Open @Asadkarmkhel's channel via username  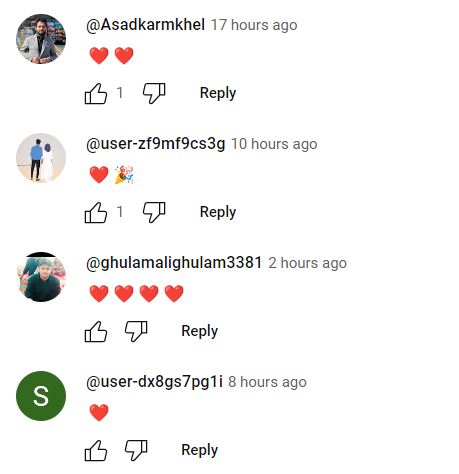[145, 25]
